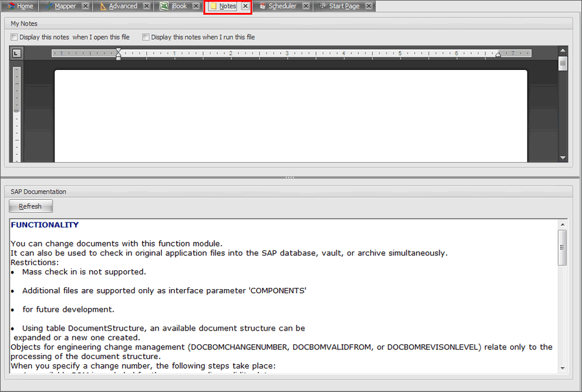Select the Scheduler tab clock icon
Image resolution: width=582 pixels, height=392 pixels.
click(x=263, y=5)
